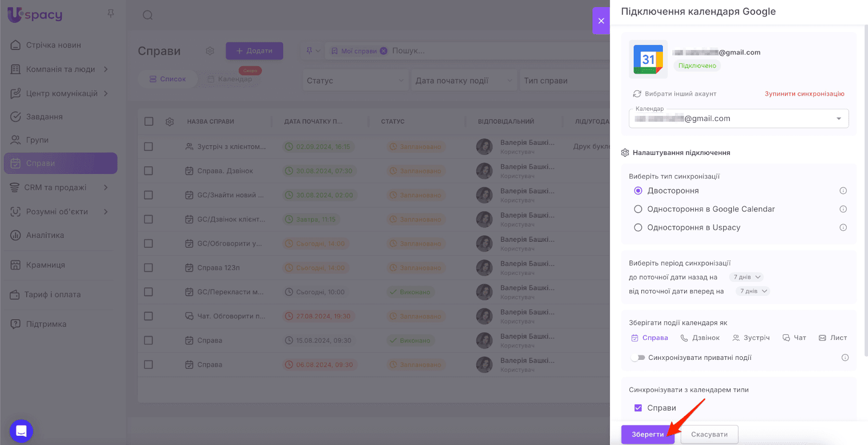
Task: Switch to the Список view tab
Action: 168,79
